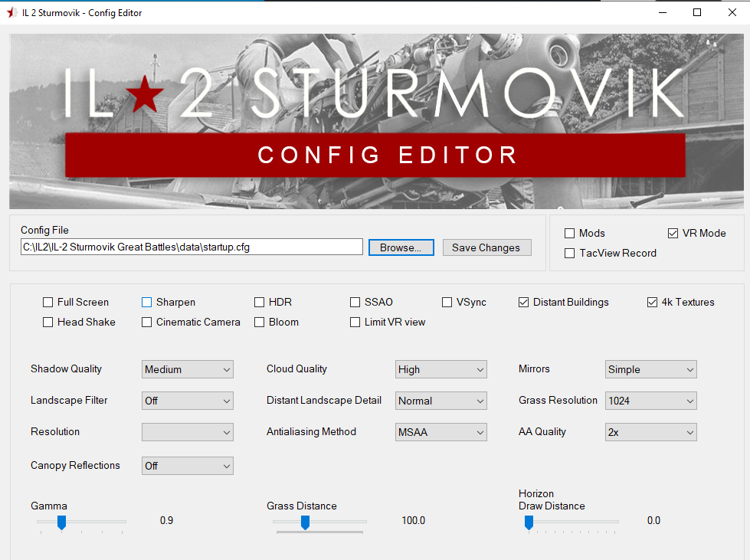This screenshot has width=750, height=560.
Task: Toggle the Head Shake checkbox
Action: pos(47,323)
